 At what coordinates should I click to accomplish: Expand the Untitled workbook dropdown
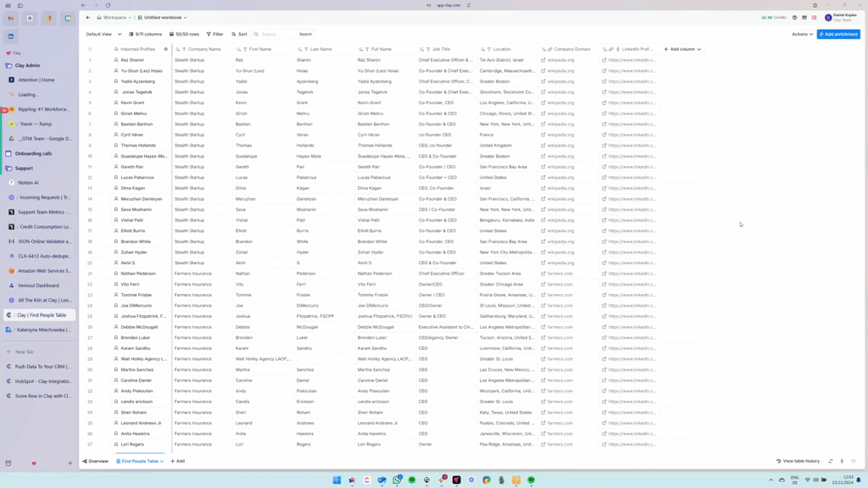click(164, 18)
